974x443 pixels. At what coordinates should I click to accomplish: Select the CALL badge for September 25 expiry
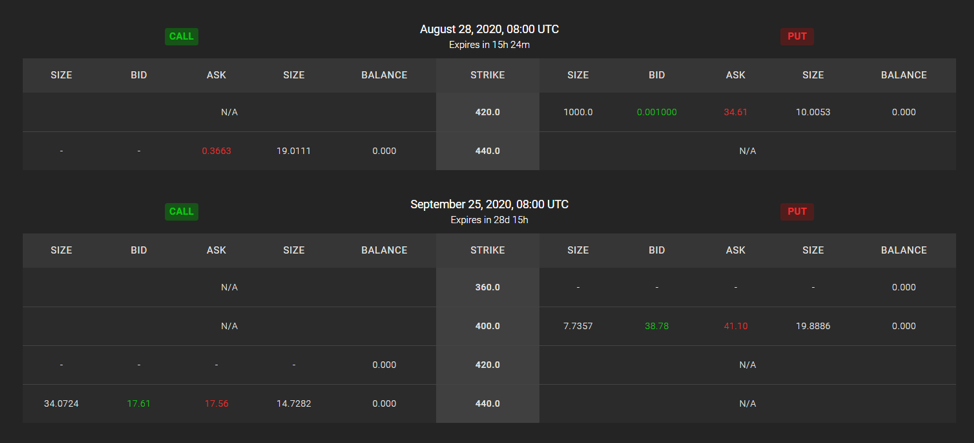click(181, 211)
